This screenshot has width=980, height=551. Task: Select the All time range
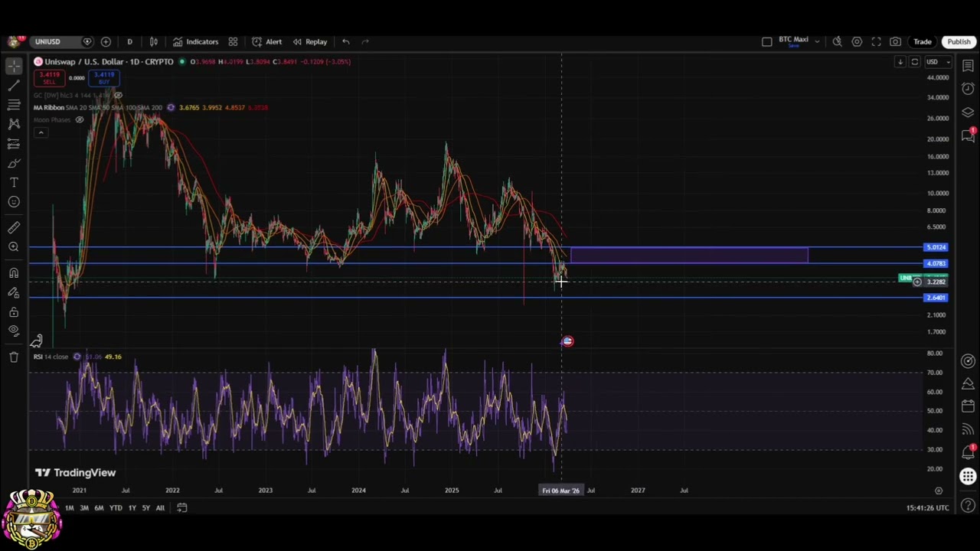tap(160, 507)
